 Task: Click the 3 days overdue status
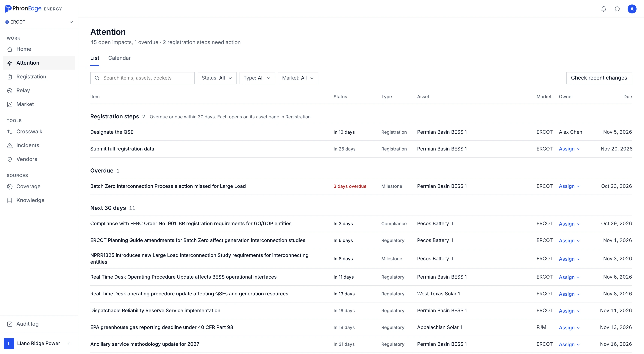point(350,186)
